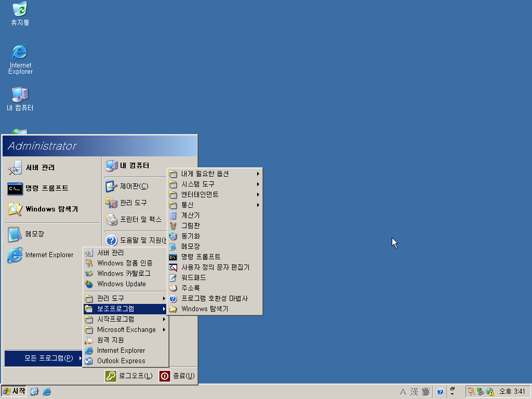The height and width of the screenshot is (399, 532).
Task: Open the 휴지통 recycle bin desktop icon
Action: [20, 14]
